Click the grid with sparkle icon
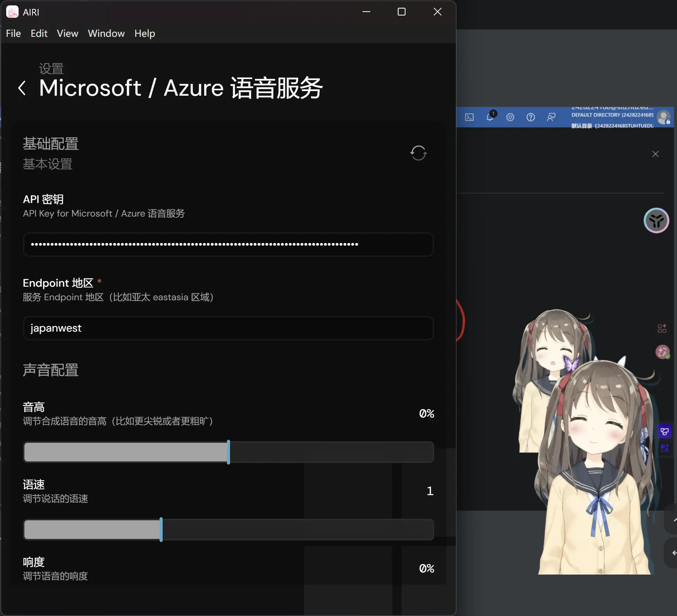Image resolution: width=677 pixels, height=616 pixels. click(x=662, y=329)
